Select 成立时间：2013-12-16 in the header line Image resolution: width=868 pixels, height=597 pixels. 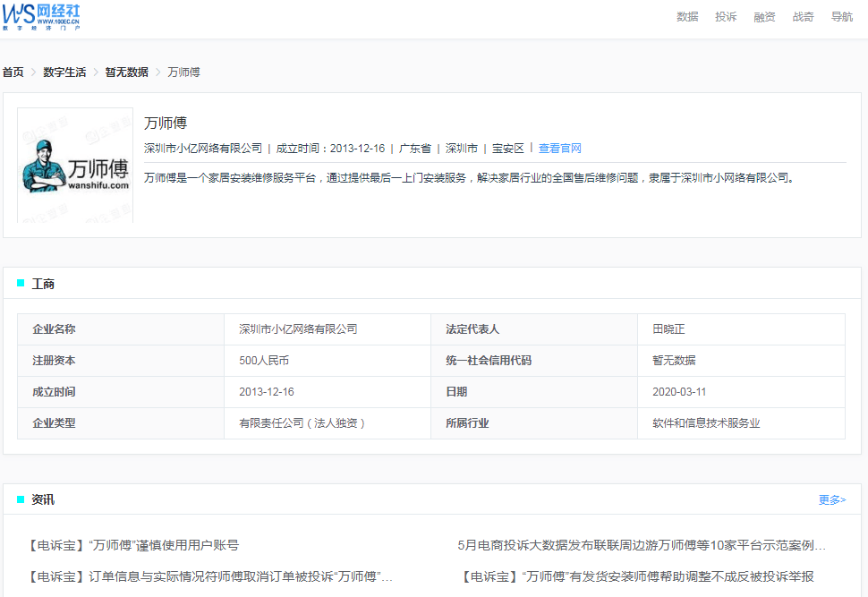330,148
